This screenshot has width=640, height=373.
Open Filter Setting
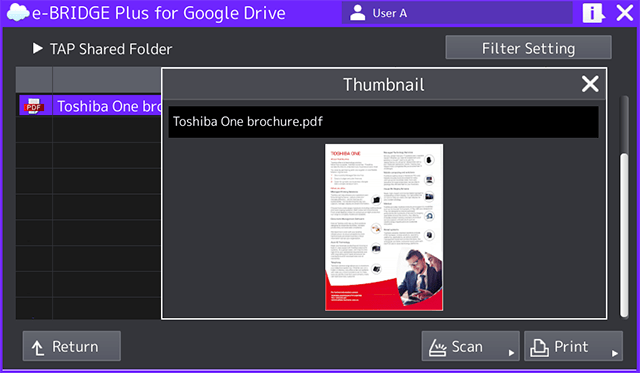point(528,47)
